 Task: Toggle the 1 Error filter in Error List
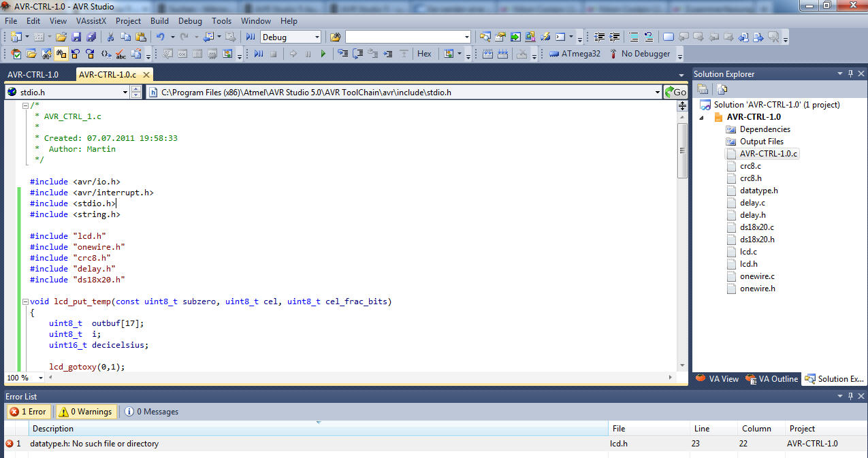[x=28, y=411]
